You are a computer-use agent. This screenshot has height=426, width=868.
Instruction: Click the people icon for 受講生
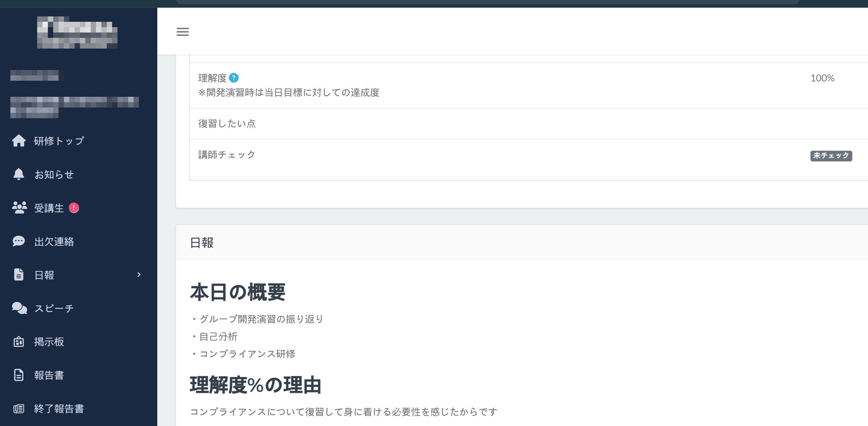[19, 208]
